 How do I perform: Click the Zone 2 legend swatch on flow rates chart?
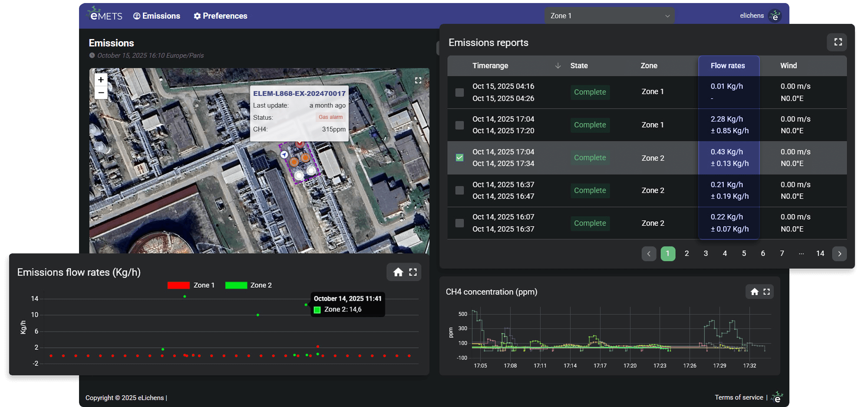(236, 285)
